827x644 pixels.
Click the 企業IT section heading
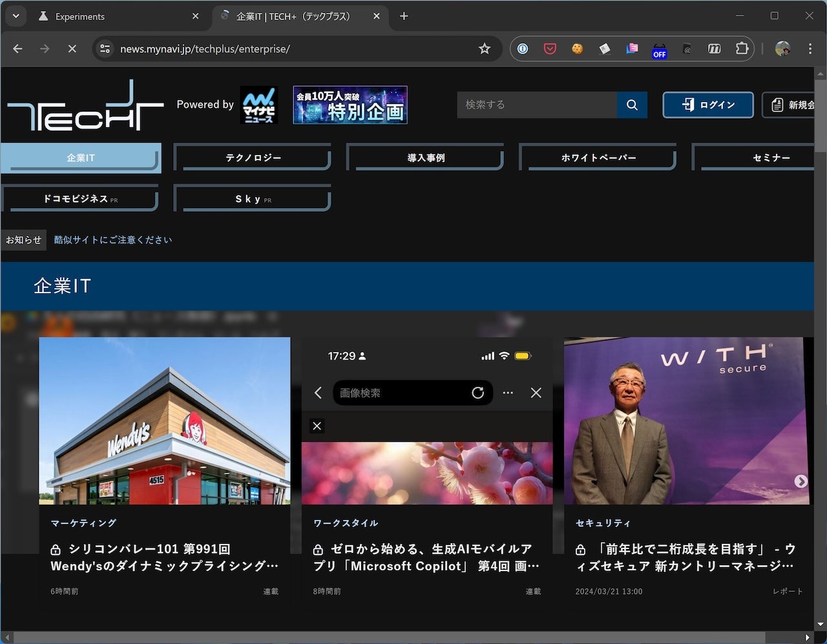(62, 286)
